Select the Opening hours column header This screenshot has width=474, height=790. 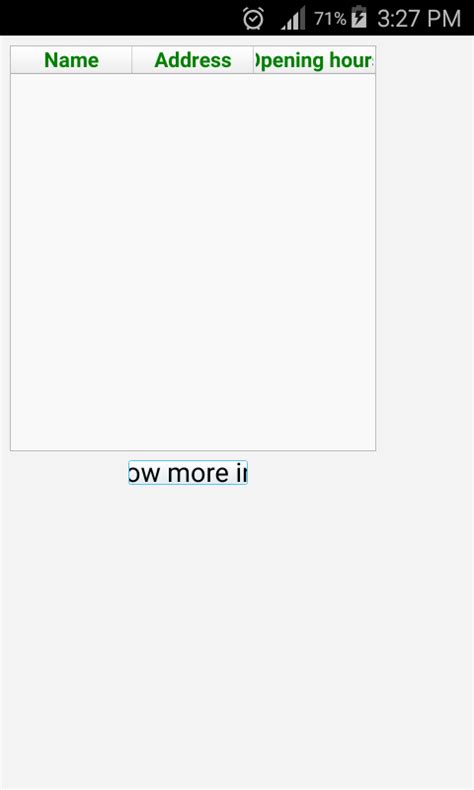tap(314, 60)
